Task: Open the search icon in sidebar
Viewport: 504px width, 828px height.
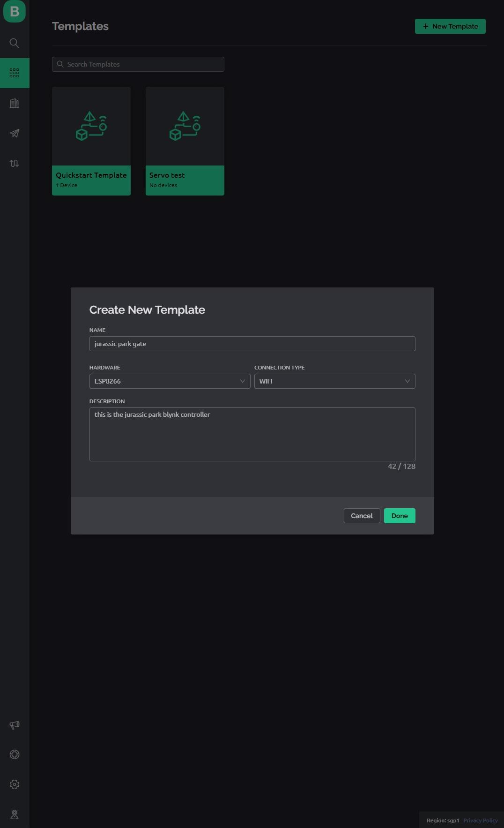Action: 15,43
